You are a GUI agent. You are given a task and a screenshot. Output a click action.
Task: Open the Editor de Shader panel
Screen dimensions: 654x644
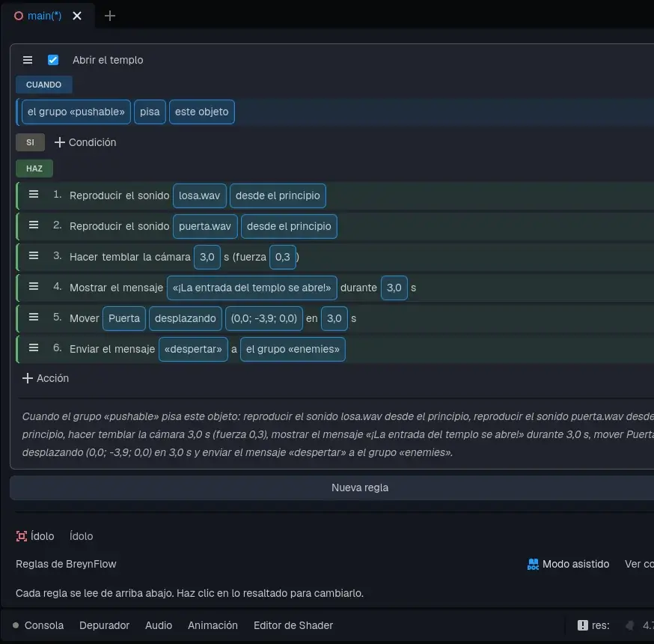(x=293, y=625)
